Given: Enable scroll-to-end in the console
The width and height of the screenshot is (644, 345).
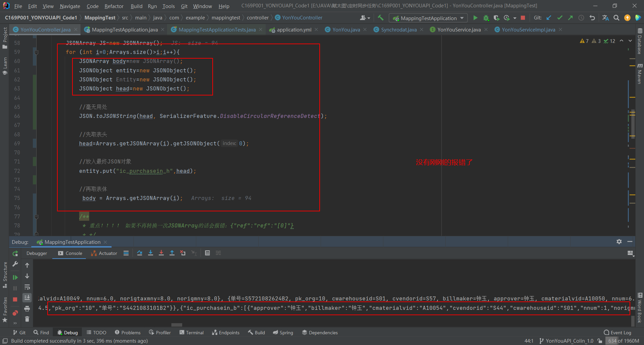Looking at the screenshot, I should click(x=27, y=297).
